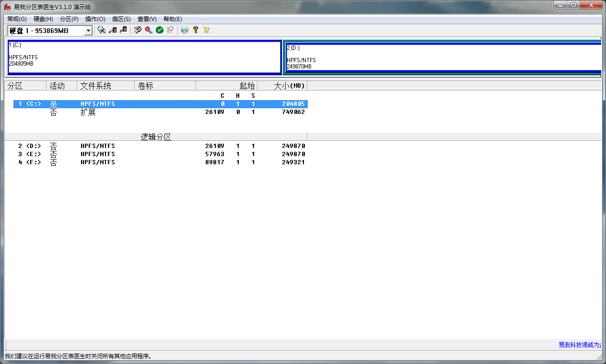Select the 4 <F:> logical partition row
Screen dimensions: 606x364
coord(161,162)
